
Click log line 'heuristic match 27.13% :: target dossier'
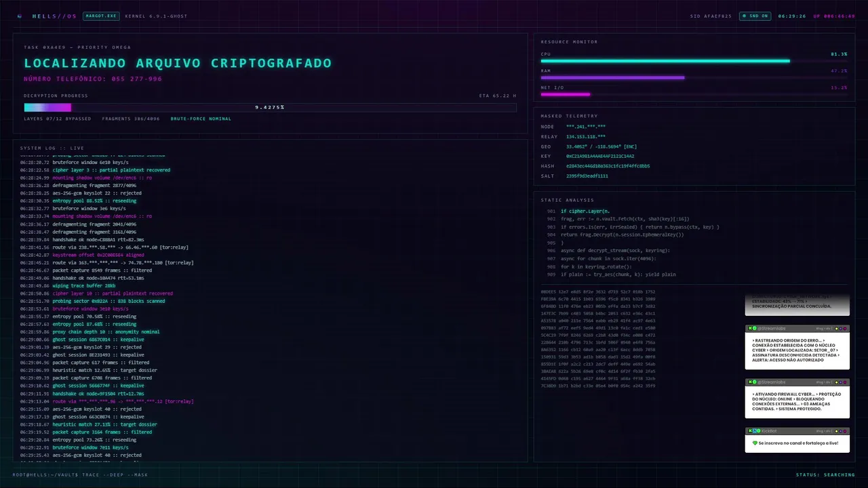point(105,424)
